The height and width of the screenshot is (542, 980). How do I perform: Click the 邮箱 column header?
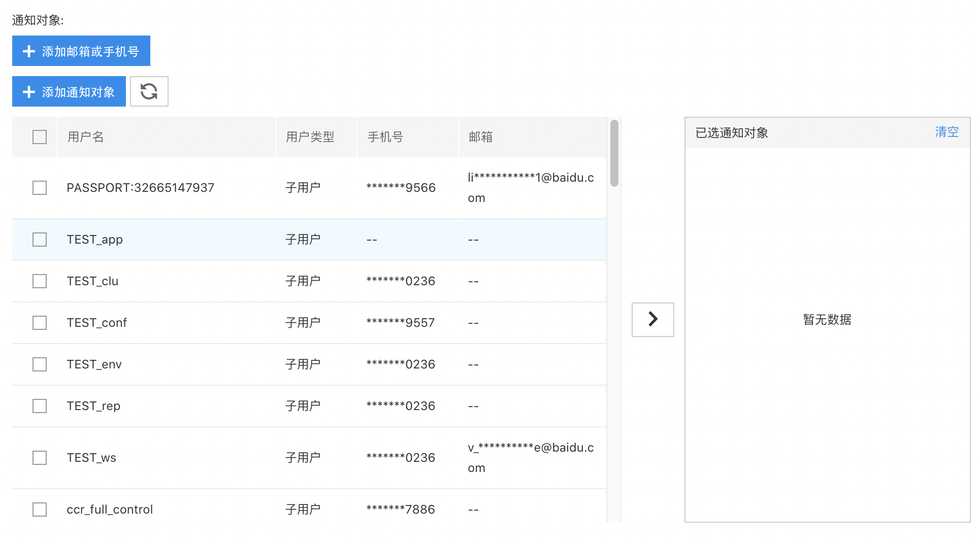[x=480, y=137]
